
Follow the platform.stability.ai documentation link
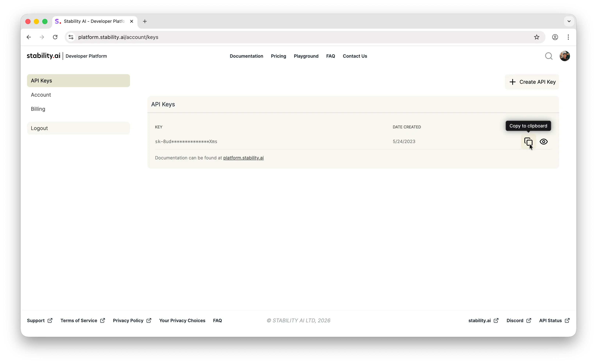(243, 158)
